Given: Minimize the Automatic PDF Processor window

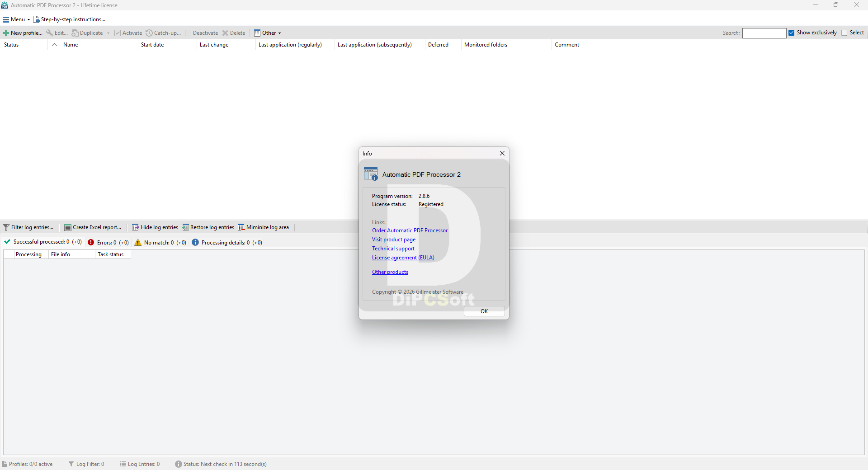Looking at the screenshot, I should (816, 5).
